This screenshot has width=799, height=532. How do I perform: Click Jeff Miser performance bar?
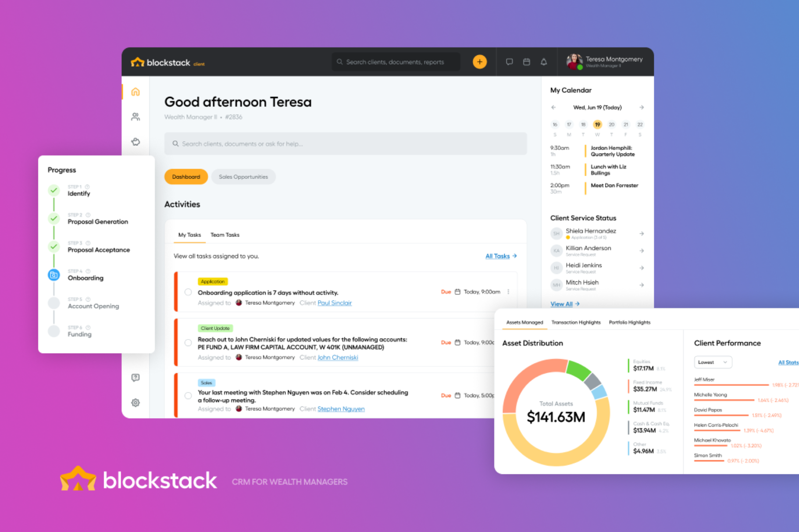(x=732, y=385)
